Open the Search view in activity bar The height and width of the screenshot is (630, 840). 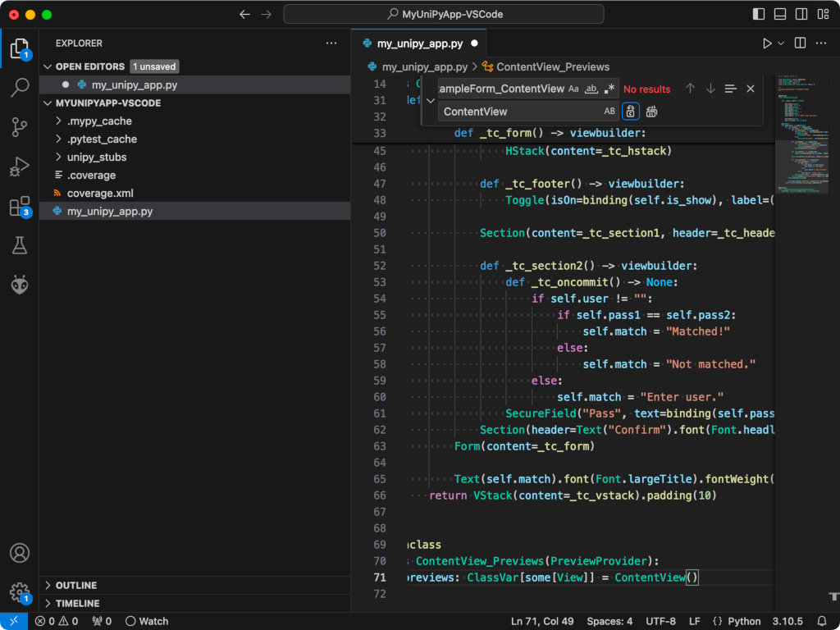(x=20, y=88)
